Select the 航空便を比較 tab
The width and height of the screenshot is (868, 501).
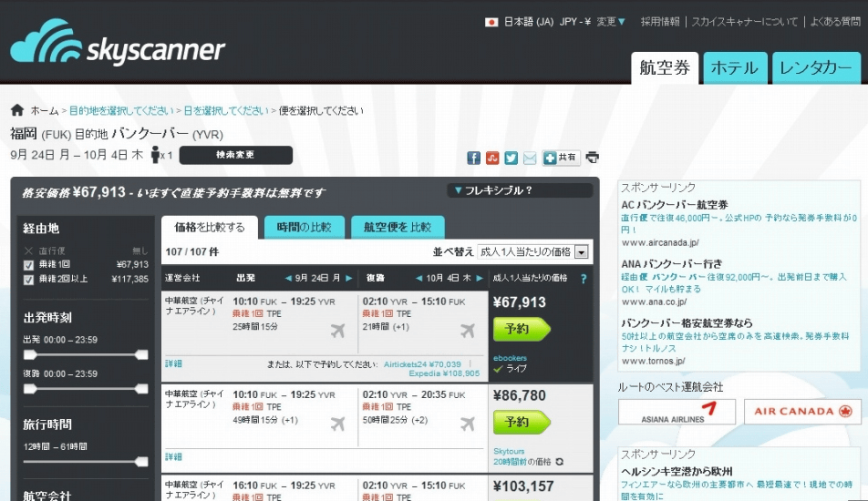coord(398,228)
